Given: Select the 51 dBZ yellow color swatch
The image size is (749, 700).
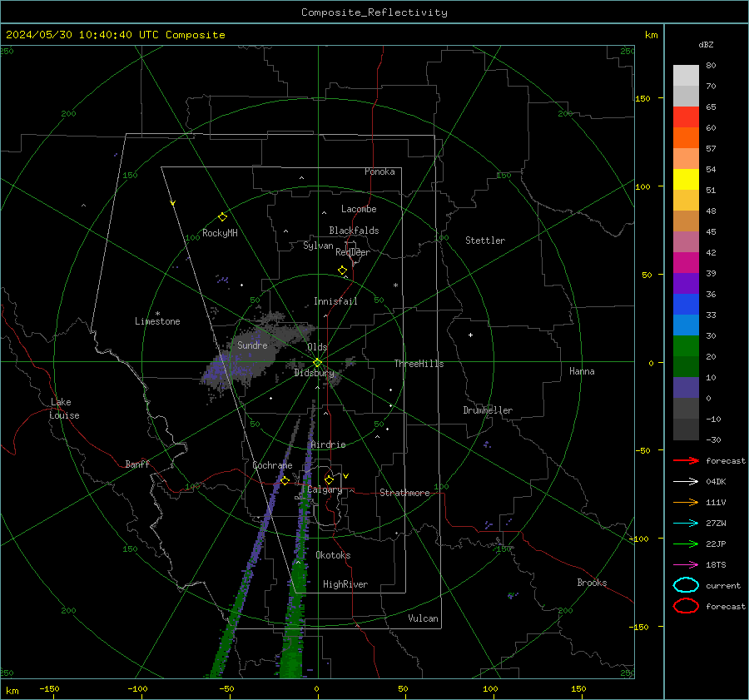Looking at the screenshot, I should point(686,179).
